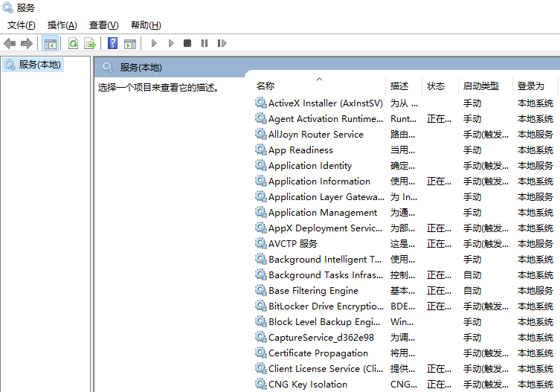560x392 pixels.
Task: Click the Back arrow toolbar icon
Action: point(10,44)
